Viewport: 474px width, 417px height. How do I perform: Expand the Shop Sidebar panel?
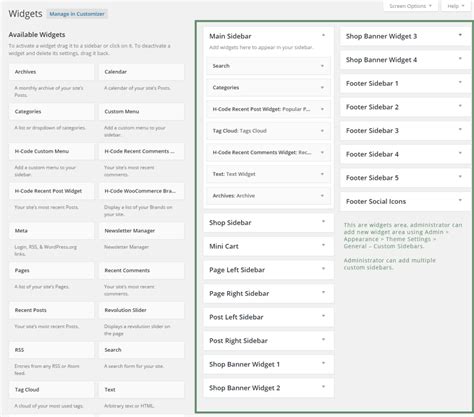[x=268, y=223]
